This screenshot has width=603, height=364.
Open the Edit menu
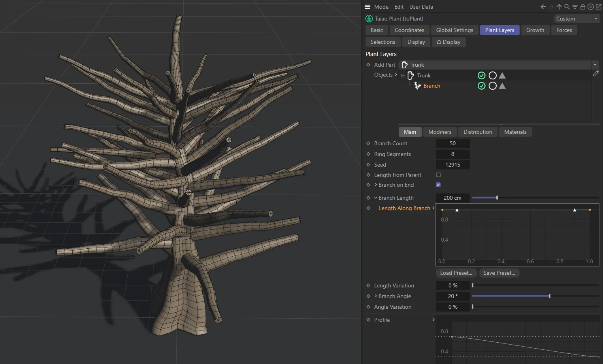(399, 7)
